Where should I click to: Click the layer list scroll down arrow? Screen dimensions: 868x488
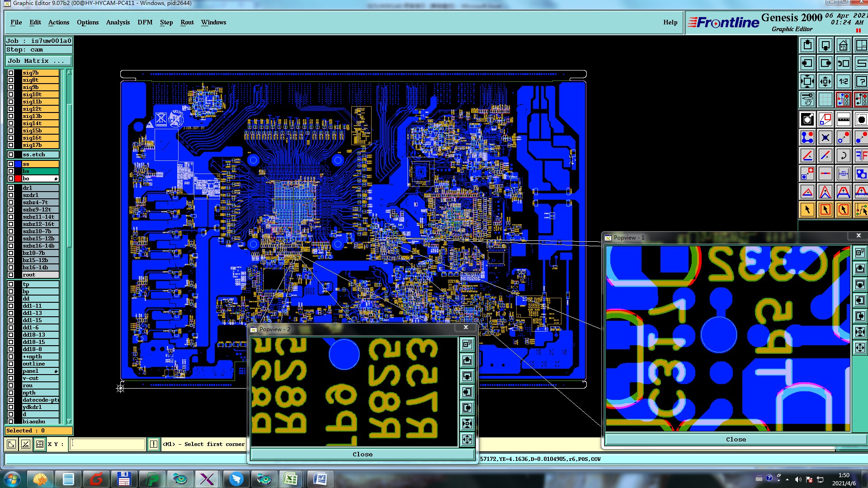pyautogui.click(x=69, y=421)
